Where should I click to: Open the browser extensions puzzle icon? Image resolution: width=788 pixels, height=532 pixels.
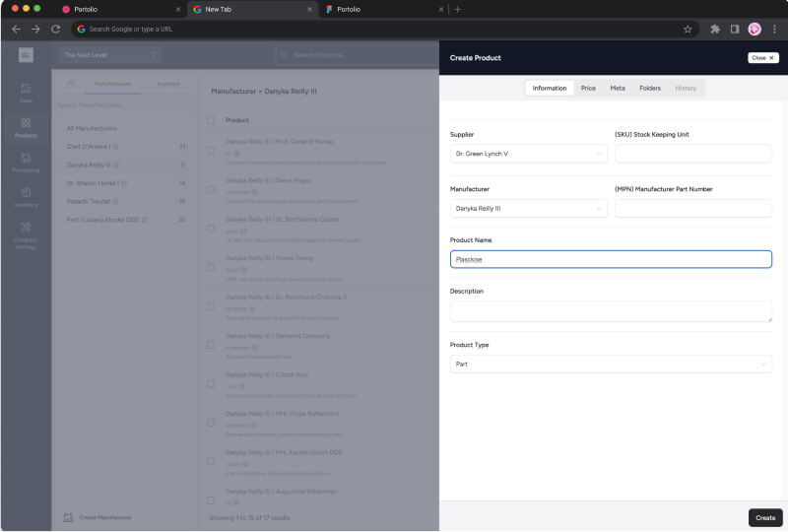(715, 30)
